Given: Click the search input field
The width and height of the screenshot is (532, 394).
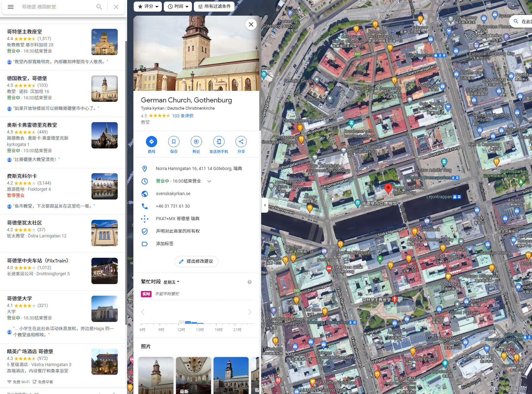Looking at the screenshot, I should coord(56,7).
